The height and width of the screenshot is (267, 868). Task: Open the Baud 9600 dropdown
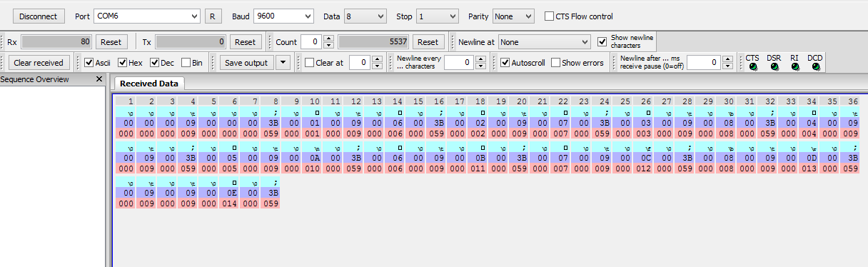(x=283, y=16)
